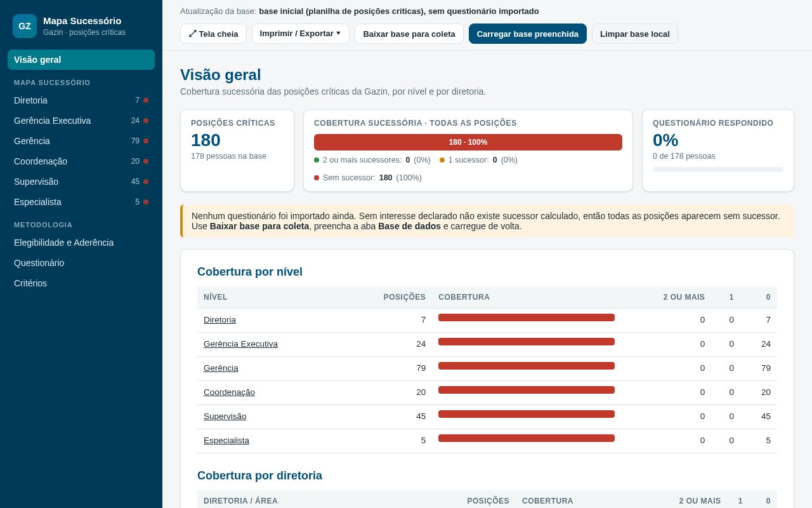Click the Tela cheia fullscreen button
This screenshot has height=508, width=812.
pyautogui.click(x=213, y=34)
